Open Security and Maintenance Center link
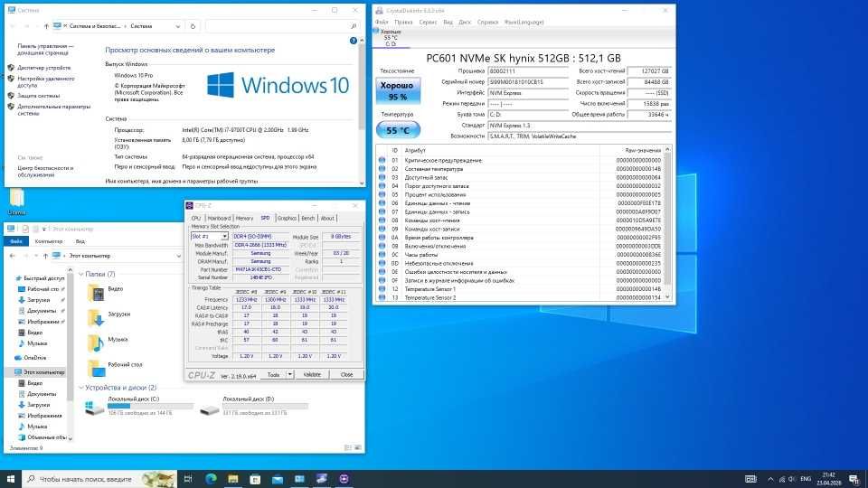 pos(45,171)
